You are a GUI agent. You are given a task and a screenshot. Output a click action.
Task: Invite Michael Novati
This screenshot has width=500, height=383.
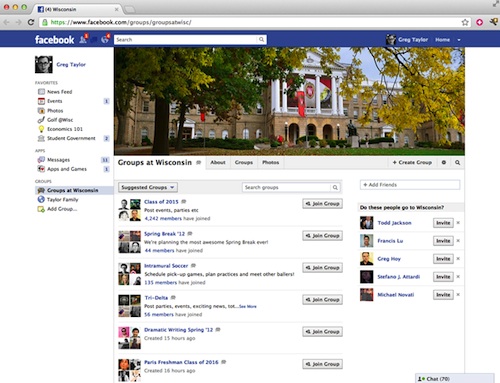click(443, 295)
